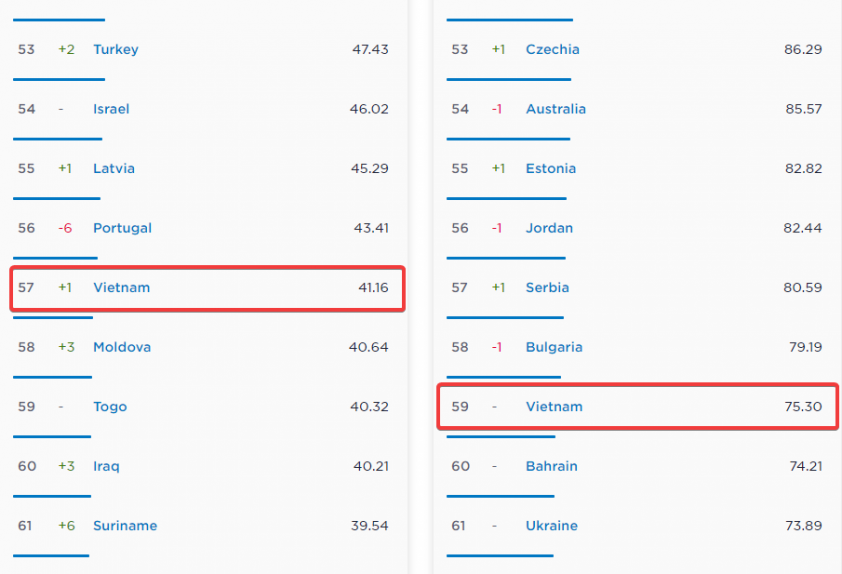Open the Iraq country link
Viewport: 842px width, 574px height.
[x=108, y=466]
